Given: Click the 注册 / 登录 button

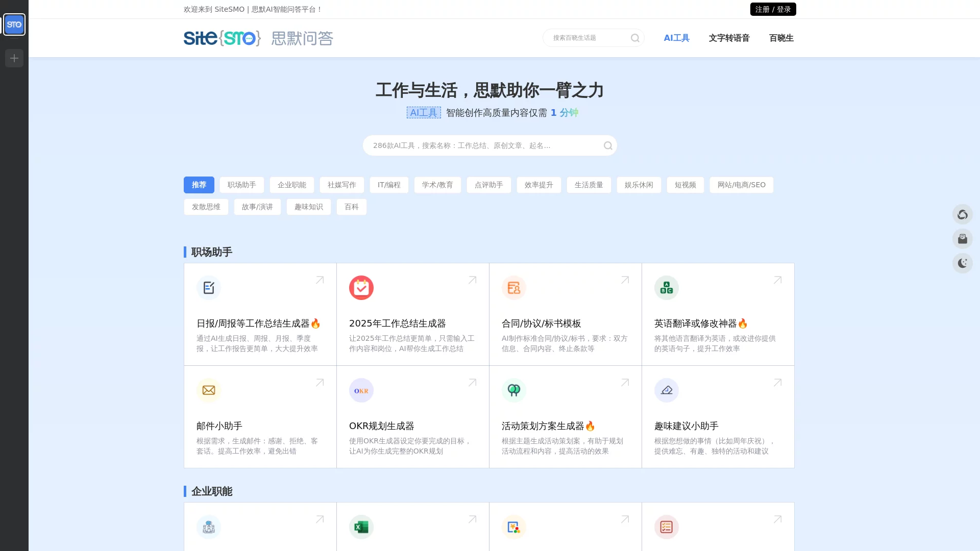Looking at the screenshot, I should coord(773,9).
